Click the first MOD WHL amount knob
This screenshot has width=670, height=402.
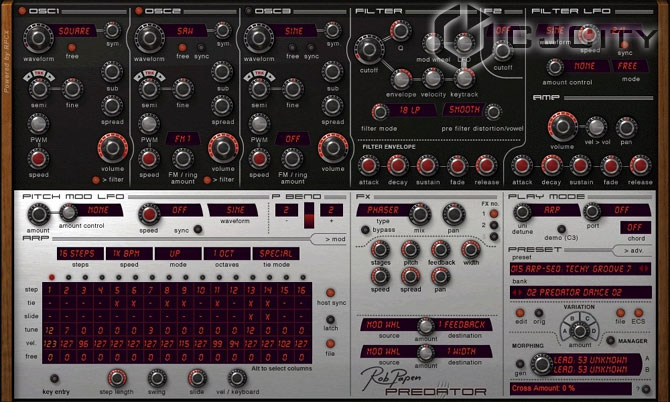426,326
